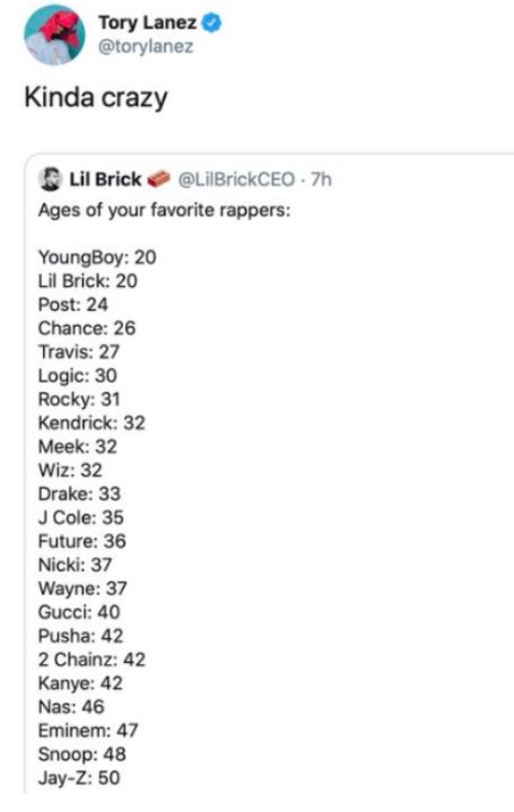Select the "Kendrick: 32" line

coord(92,422)
